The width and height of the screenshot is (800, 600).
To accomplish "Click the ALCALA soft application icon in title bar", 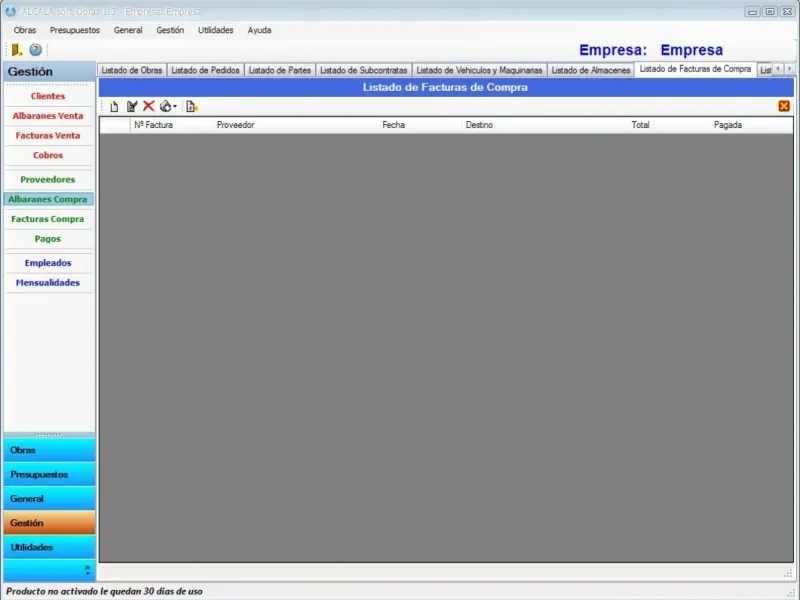I will click(11, 11).
